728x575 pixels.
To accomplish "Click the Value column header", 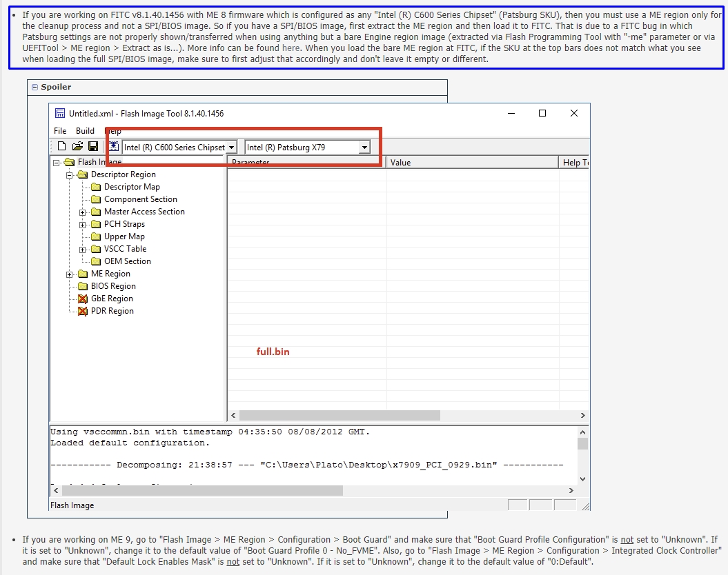I will [x=472, y=162].
